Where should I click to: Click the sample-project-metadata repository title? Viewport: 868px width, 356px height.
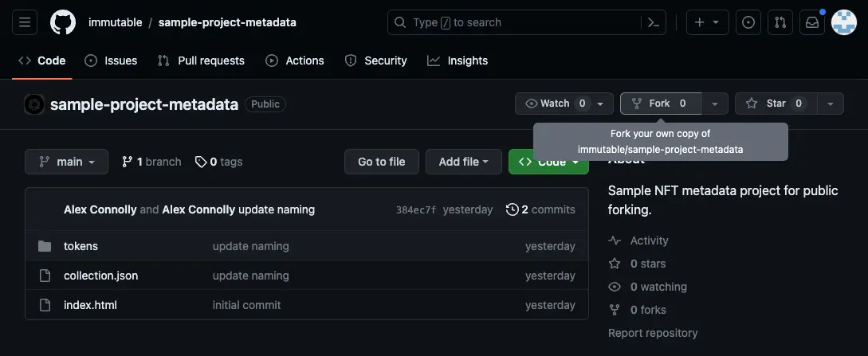pos(144,104)
